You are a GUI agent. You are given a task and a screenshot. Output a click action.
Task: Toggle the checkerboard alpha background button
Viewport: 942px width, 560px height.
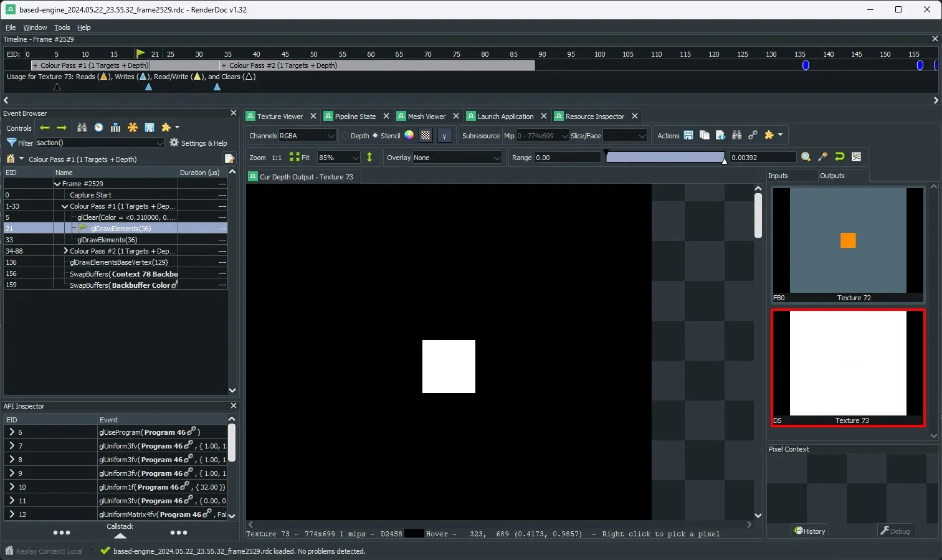[426, 135]
